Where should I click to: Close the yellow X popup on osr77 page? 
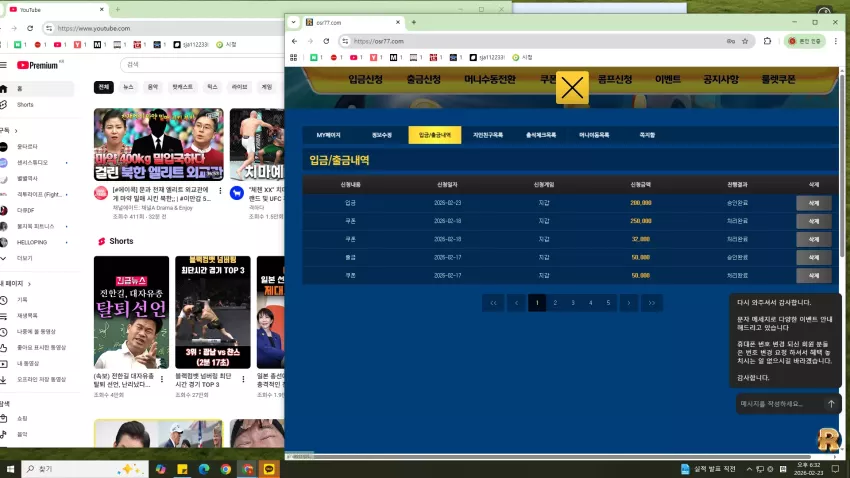tap(572, 87)
